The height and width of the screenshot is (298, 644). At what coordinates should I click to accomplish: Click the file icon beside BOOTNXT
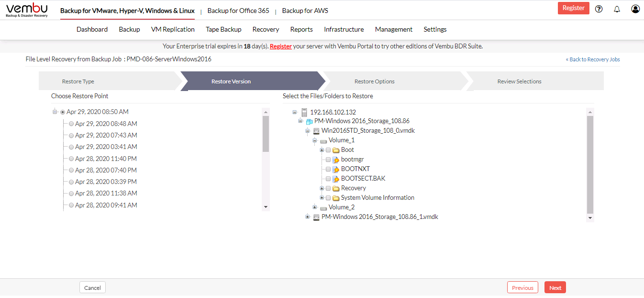[x=336, y=169]
